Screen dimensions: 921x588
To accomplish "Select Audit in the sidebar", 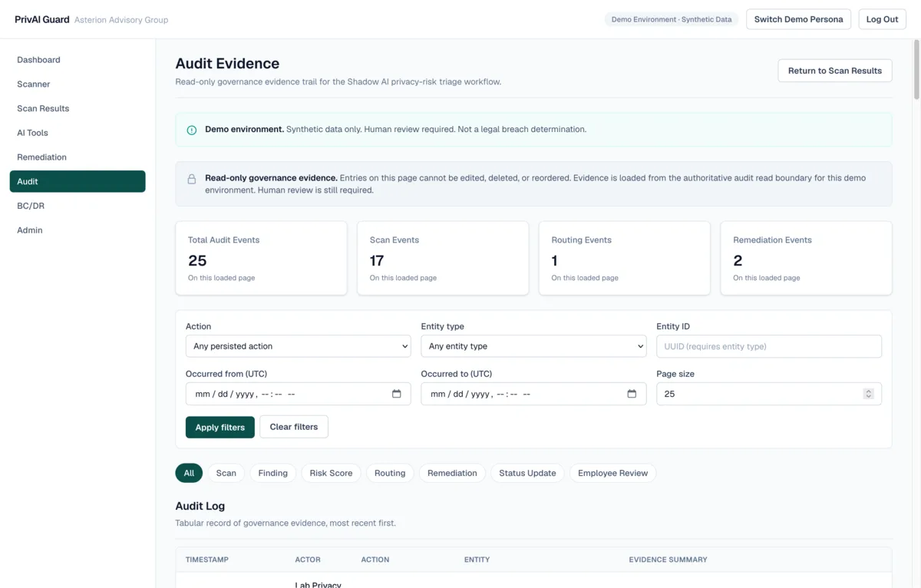I will (78, 181).
